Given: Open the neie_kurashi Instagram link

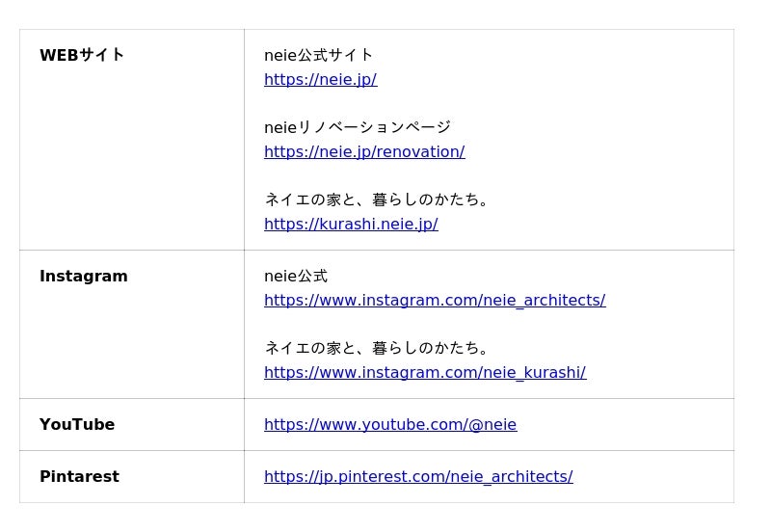Looking at the screenshot, I should 425,373.
